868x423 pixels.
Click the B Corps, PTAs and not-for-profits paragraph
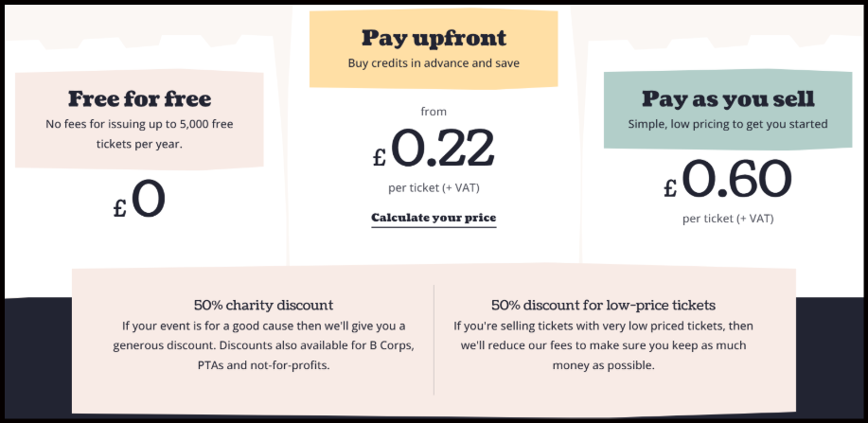pos(263,345)
